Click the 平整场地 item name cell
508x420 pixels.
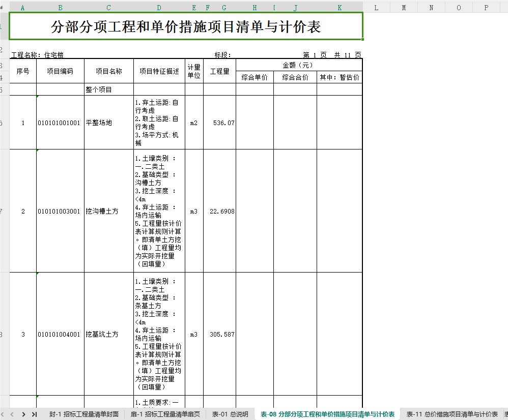click(x=109, y=123)
